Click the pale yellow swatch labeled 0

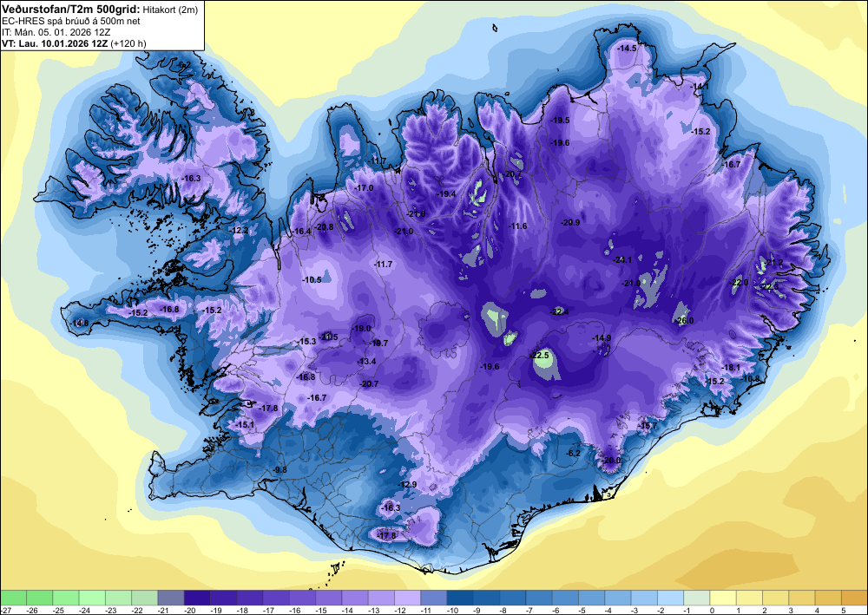[723, 598]
